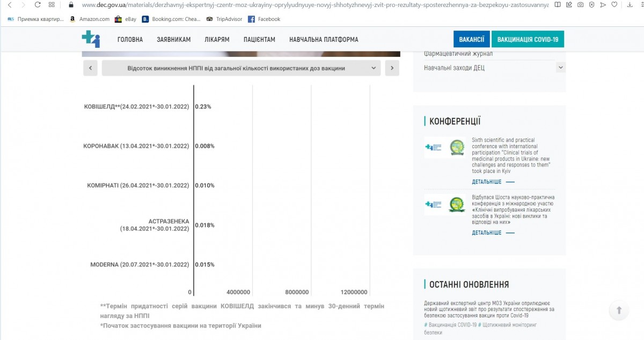This screenshot has width=644, height=340.
Task: Click the 0.018% chart value
Action: (x=204, y=225)
